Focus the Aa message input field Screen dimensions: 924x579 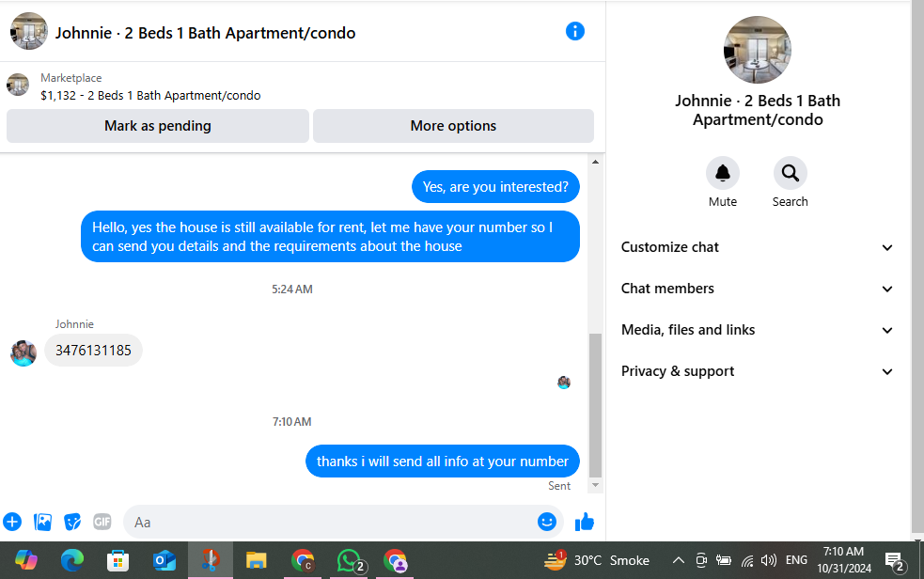pyautogui.click(x=330, y=522)
